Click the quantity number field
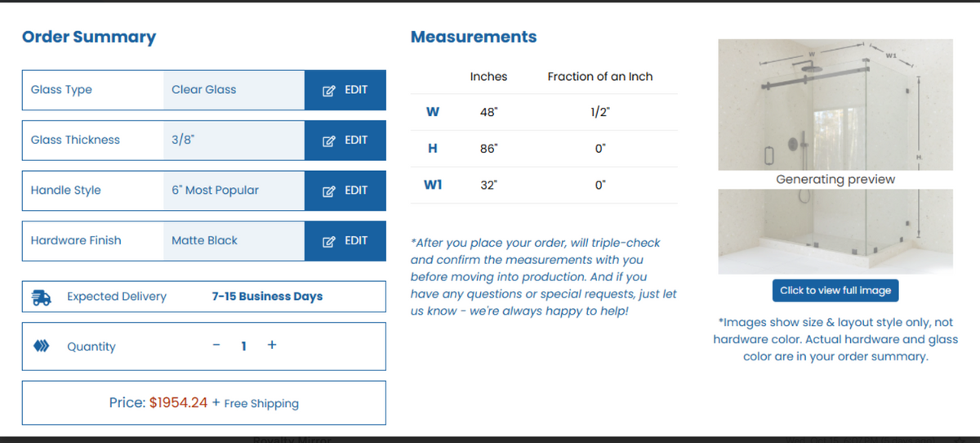980x443 pixels. [x=243, y=346]
